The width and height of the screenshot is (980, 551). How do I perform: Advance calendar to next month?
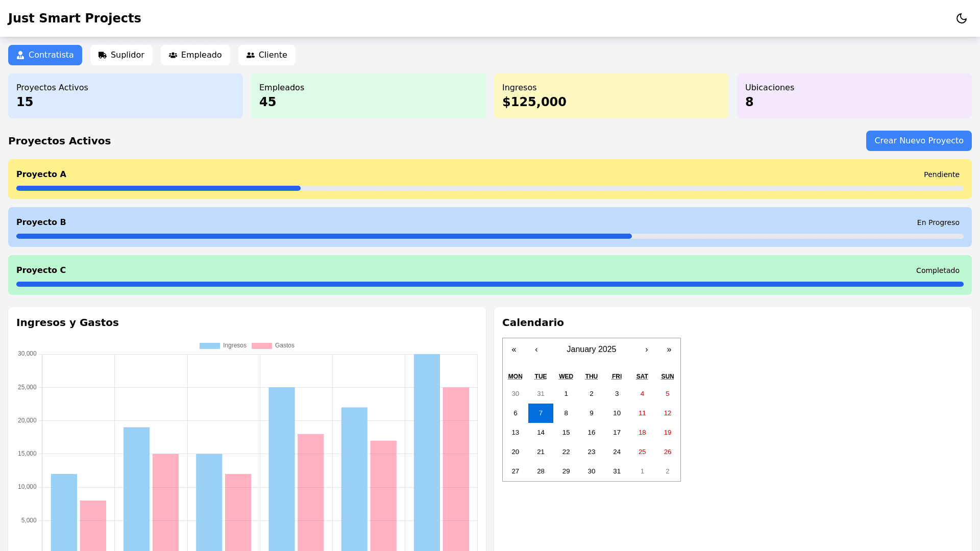(x=647, y=349)
